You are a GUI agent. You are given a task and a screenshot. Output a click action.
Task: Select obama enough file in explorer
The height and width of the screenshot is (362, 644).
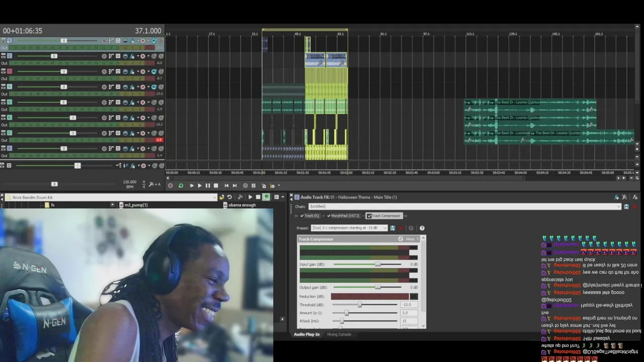[242, 205]
